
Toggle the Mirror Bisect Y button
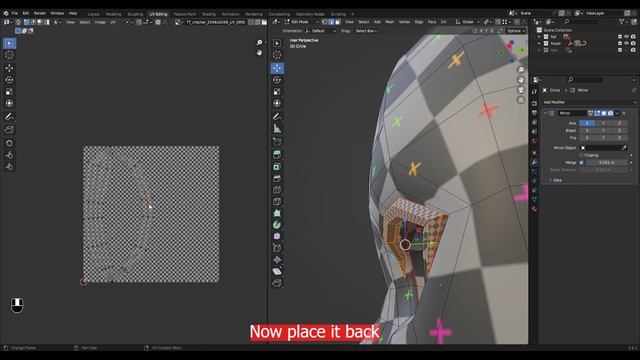(603, 131)
